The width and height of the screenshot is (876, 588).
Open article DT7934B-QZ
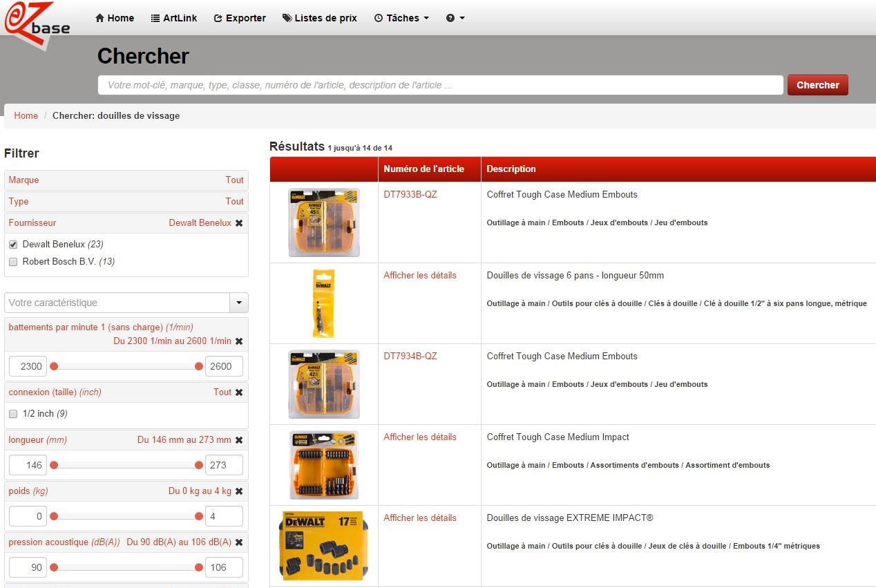[x=410, y=357]
